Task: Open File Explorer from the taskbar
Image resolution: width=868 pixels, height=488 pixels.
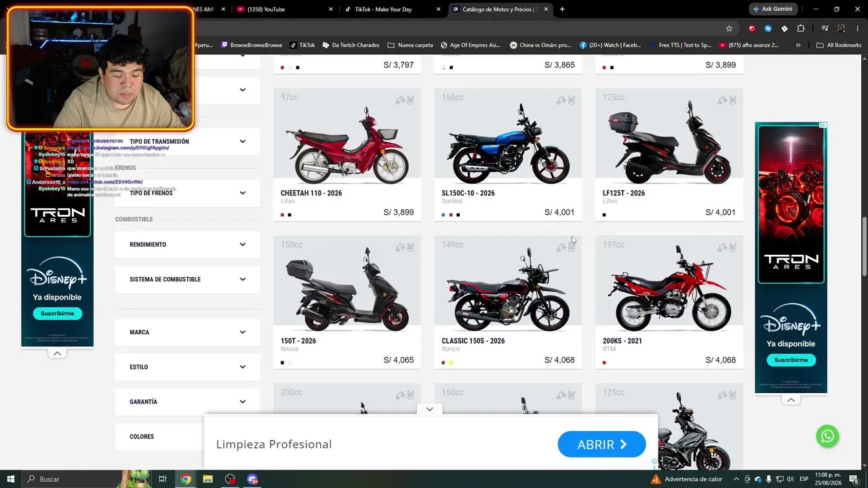Action: [208, 479]
